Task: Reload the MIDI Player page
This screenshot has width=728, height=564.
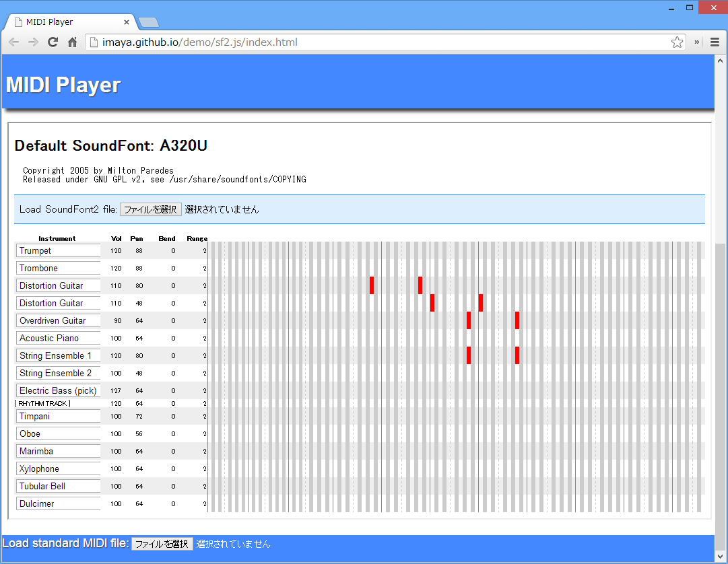Action: point(53,42)
